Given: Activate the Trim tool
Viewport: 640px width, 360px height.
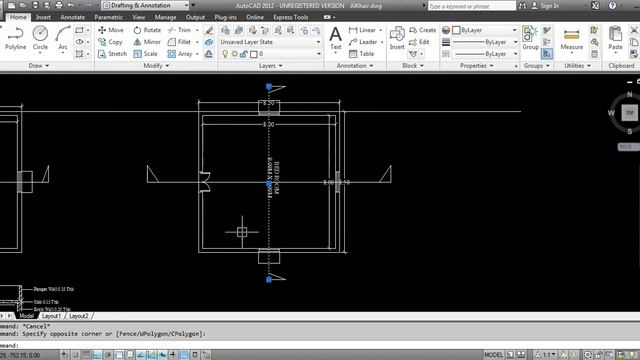Looking at the screenshot, I should [x=179, y=30].
